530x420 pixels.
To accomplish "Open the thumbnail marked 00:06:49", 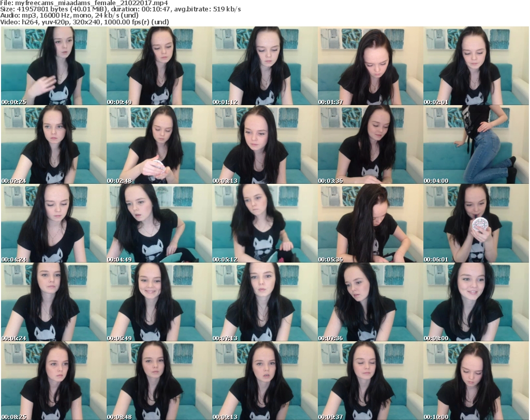I will pos(159,302).
